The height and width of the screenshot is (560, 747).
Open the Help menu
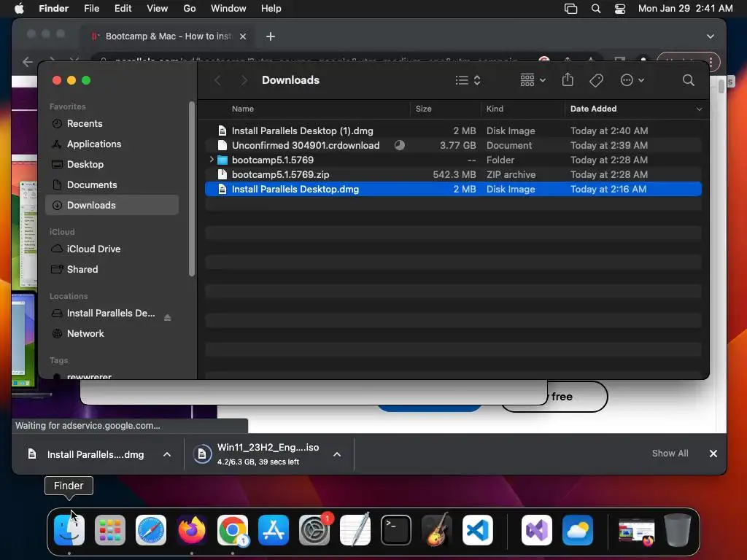click(x=271, y=9)
